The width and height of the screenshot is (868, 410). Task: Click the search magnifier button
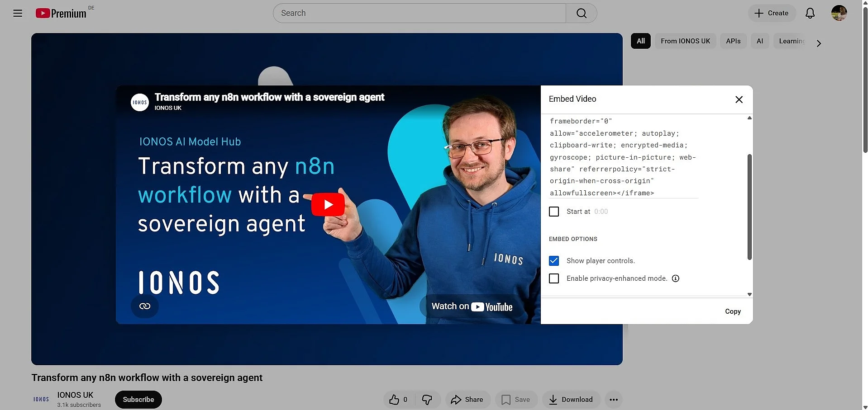click(x=582, y=13)
